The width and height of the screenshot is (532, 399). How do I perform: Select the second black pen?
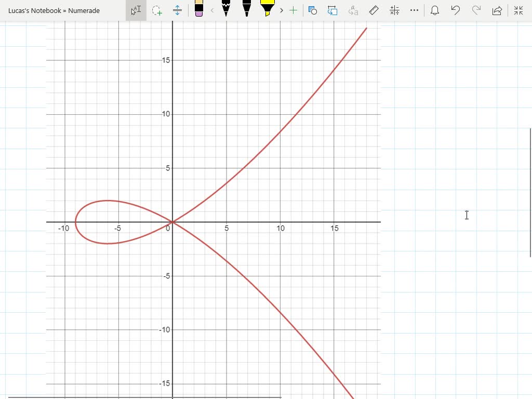click(x=246, y=10)
